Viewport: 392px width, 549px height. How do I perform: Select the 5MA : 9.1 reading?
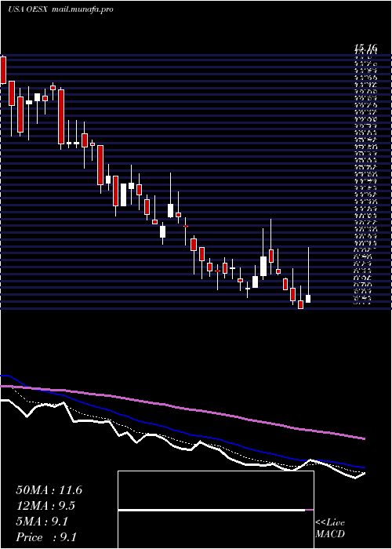42,522
